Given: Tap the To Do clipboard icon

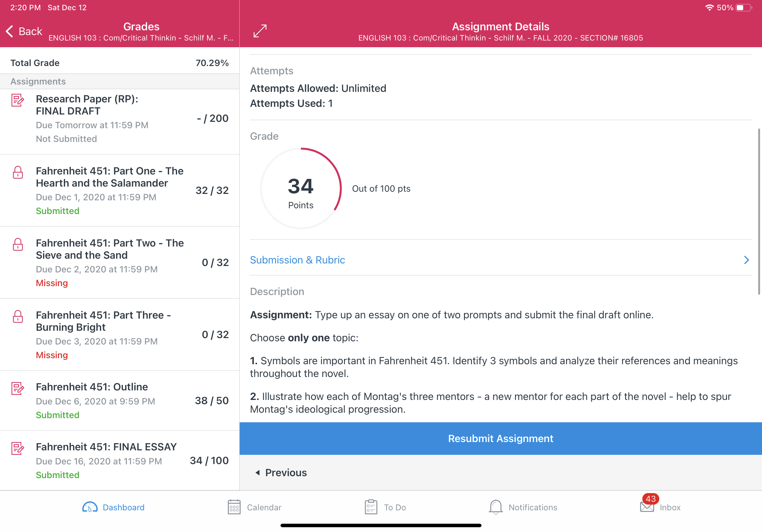Looking at the screenshot, I should 371,507.
